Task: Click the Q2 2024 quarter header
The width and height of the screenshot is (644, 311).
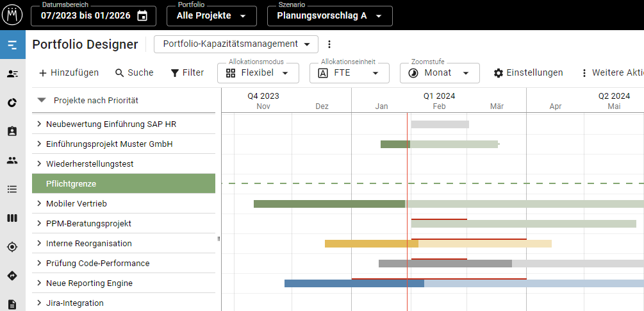Action: [614, 96]
